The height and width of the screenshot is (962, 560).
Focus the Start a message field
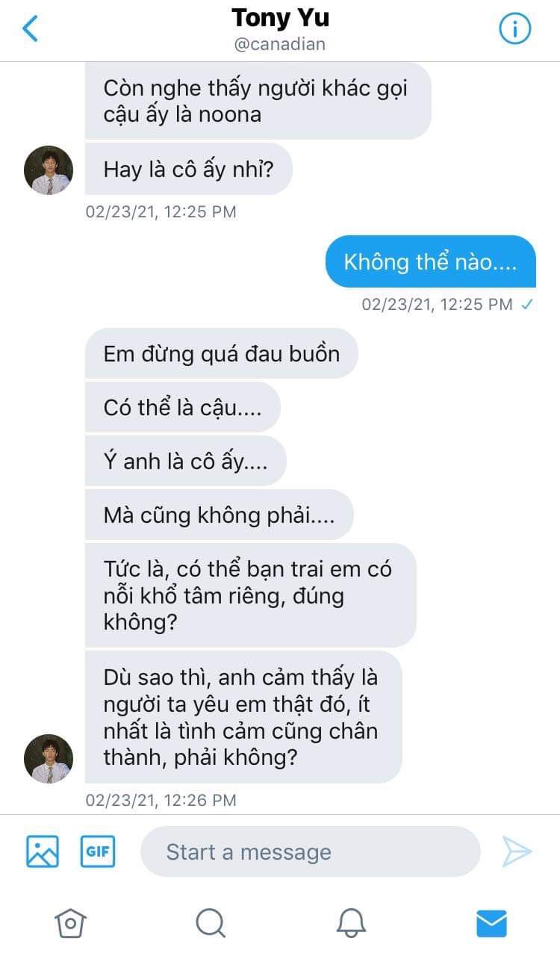point(310,851)
